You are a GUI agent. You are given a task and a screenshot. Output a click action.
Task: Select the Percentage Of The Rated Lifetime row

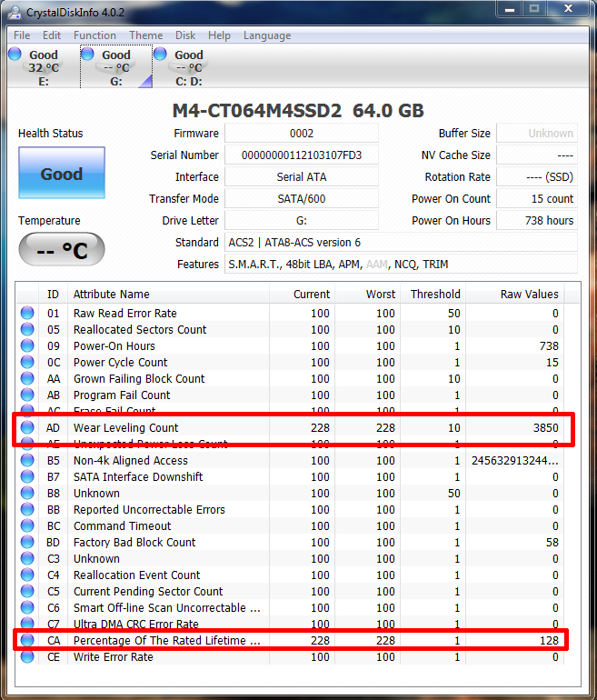291,640
